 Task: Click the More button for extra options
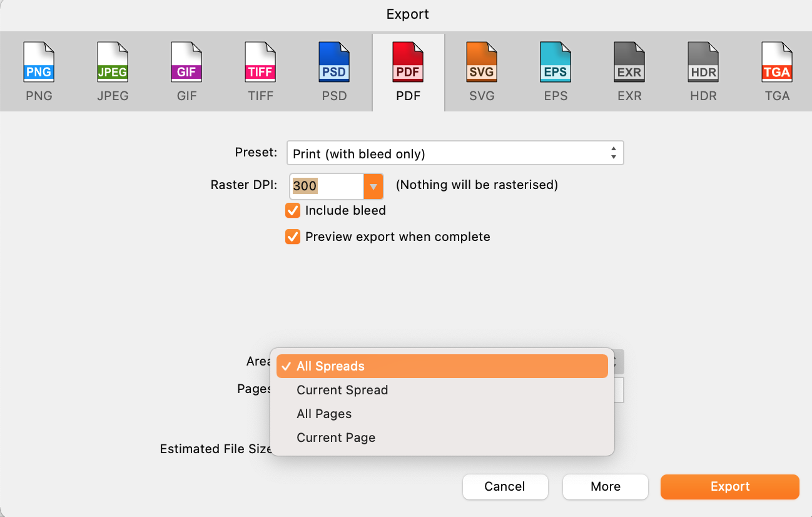[604, 486]
